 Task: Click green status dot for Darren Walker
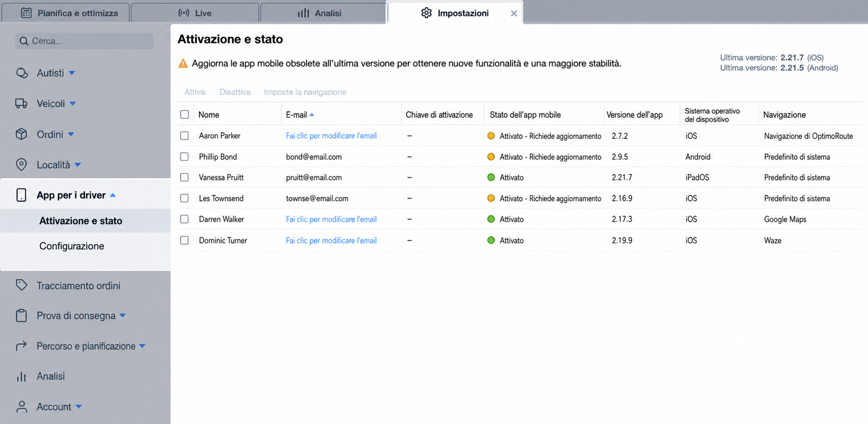pyautogui.click(x=491, y=219)
